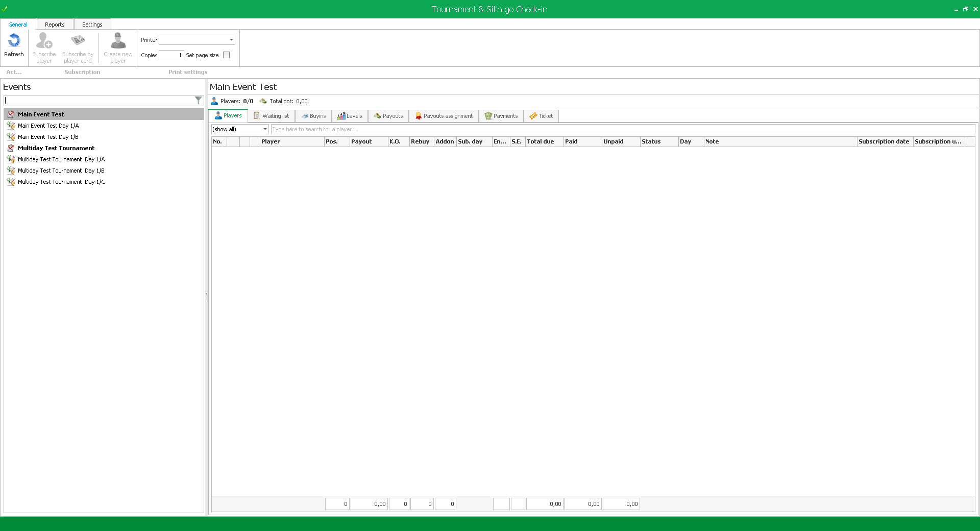This screenshot has width=980, height=531.
Task: Toggle the checkmark beside Multiday Test Tournament
Action: (x=11, y=148)
